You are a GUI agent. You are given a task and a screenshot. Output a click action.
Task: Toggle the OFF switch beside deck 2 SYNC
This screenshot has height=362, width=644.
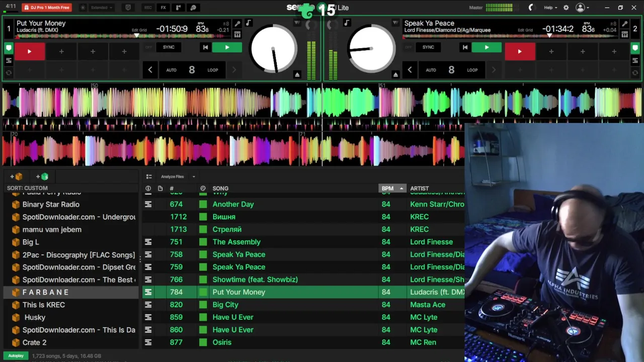point(408,47)
